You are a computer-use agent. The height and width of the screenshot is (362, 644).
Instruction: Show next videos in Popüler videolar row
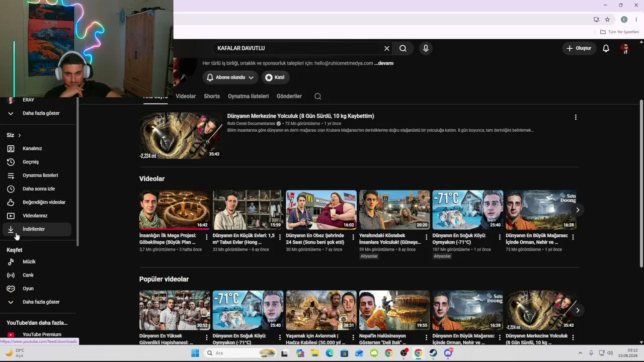point(578,310)
